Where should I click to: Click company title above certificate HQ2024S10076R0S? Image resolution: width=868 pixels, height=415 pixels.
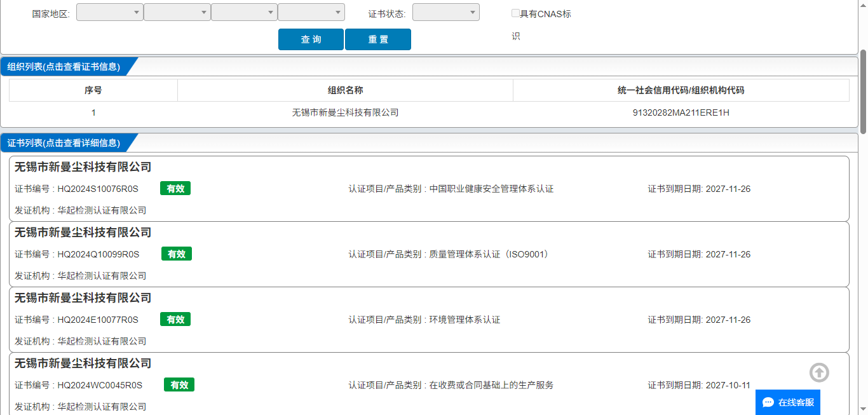83,167
